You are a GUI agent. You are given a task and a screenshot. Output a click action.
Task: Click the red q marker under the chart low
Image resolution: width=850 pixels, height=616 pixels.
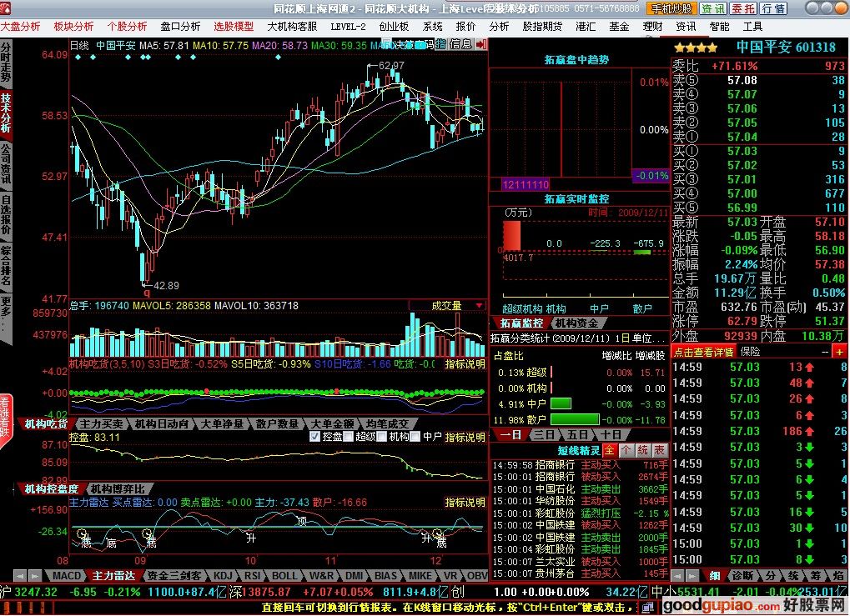[146, 293]
